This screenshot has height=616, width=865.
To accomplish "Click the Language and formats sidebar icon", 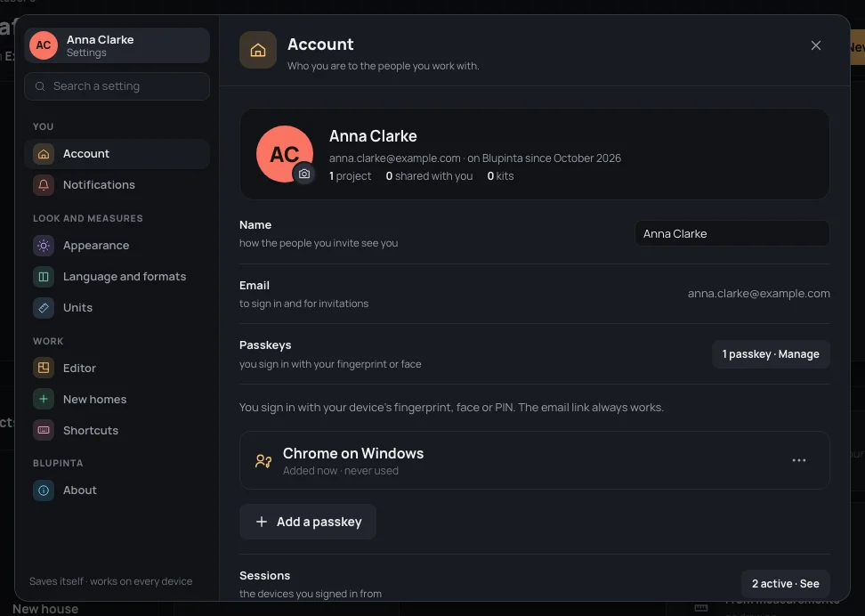I will click(44, 277).
